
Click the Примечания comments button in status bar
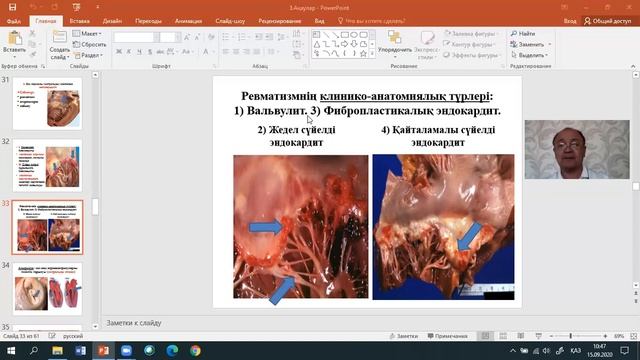[447, 336]
